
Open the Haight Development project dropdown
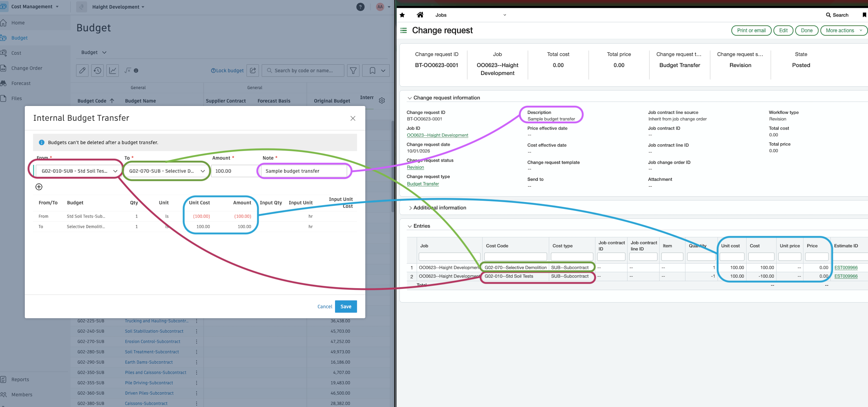point(118,7)
